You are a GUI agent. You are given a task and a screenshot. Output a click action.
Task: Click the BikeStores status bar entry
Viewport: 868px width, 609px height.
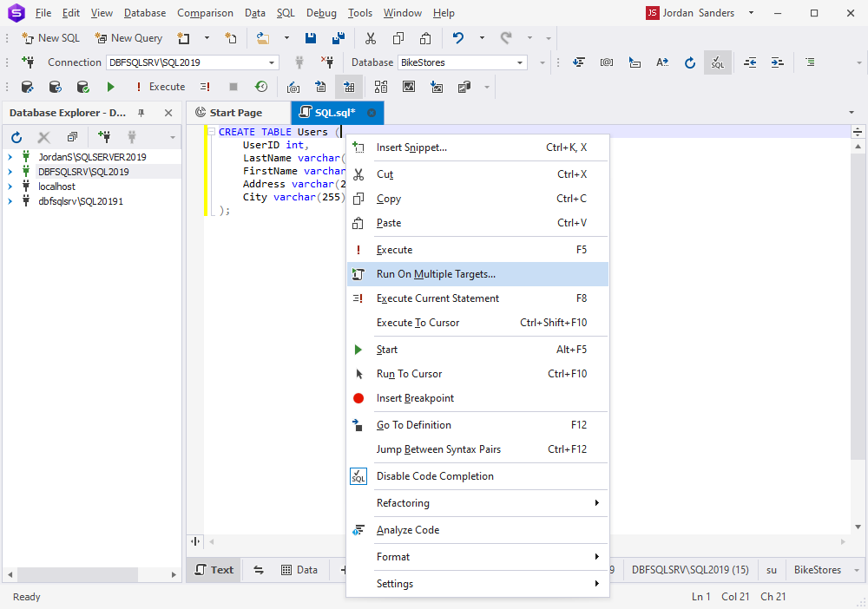point(817,570)
